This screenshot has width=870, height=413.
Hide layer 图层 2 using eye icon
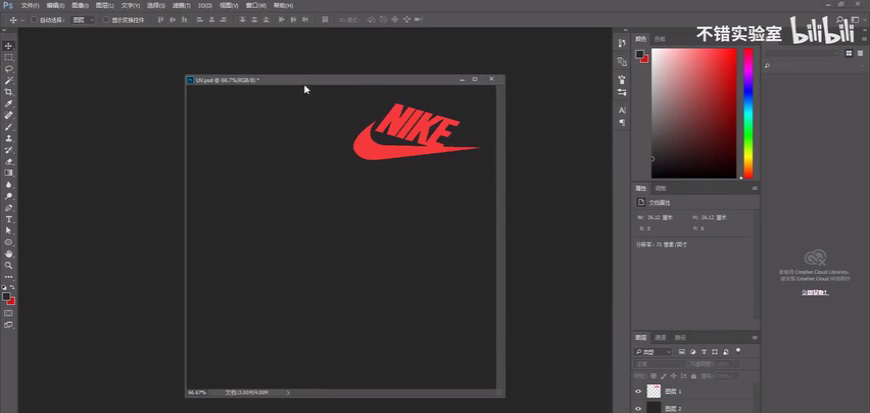tap(638, 409)
